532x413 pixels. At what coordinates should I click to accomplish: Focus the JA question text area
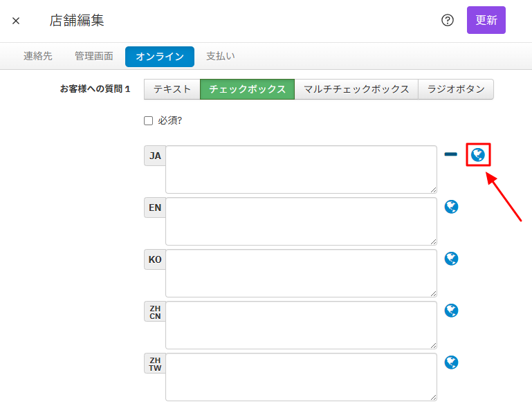301,169
